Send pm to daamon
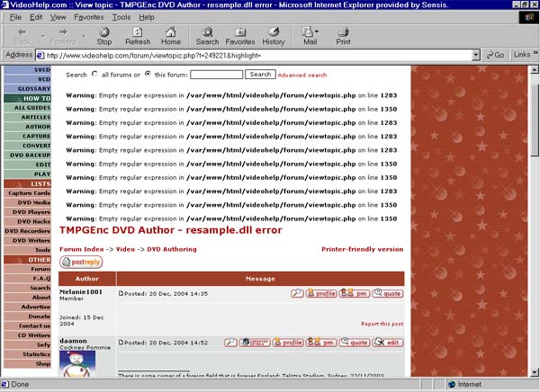Viewport: 540px width, 392px height. [321, 343]
